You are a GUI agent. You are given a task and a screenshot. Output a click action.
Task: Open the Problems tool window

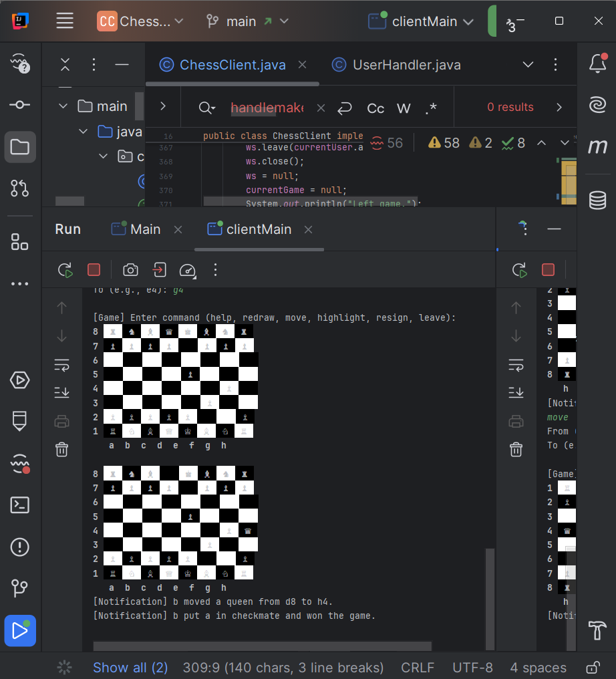(20, 547)
